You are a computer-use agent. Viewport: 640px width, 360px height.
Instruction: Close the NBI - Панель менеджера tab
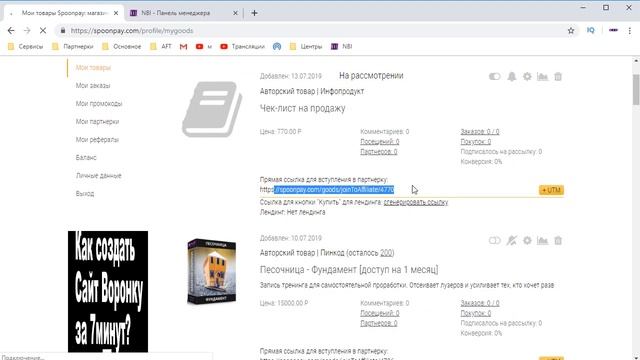click(x=235, y=13)
